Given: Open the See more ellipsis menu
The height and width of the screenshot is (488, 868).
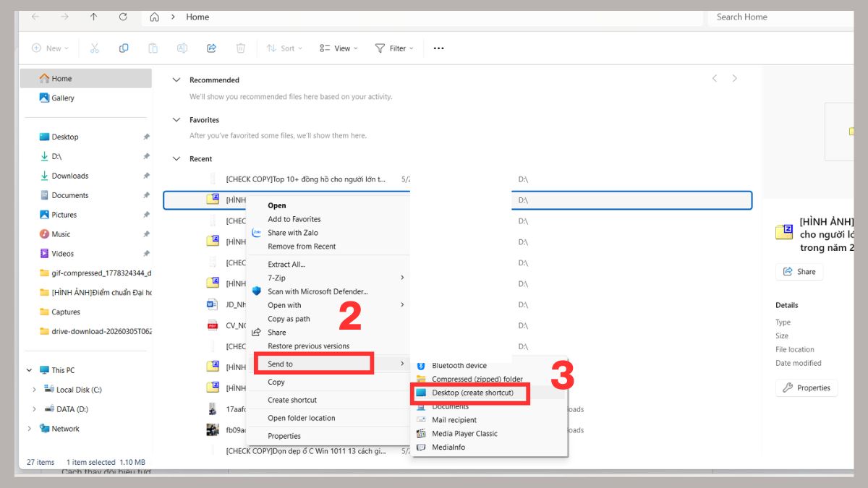Looking at the screenshot, I should pyautogui.click(x=438, y=48).
